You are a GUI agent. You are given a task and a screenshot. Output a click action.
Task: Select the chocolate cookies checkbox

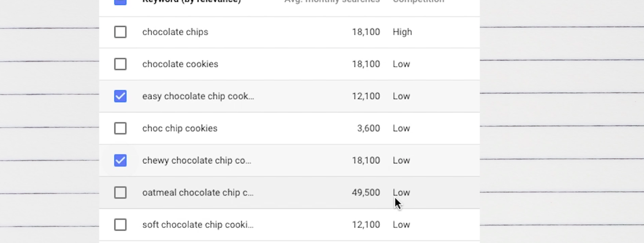[120, 64]
